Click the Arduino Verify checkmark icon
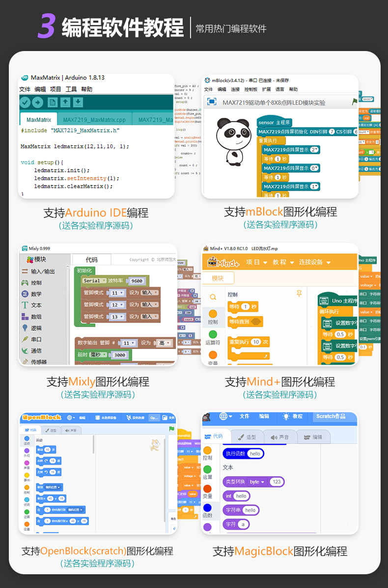388x588 pixels. click(25, 102)
